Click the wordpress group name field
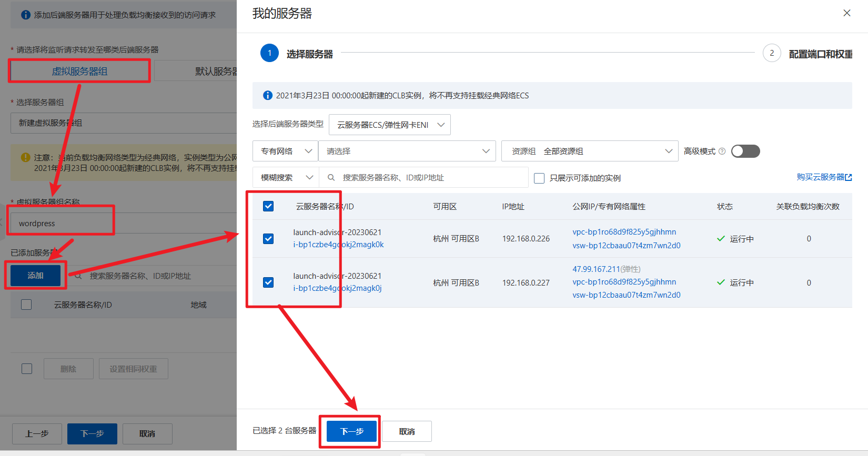This screenshot has height=456, width=868. [124, 223]
